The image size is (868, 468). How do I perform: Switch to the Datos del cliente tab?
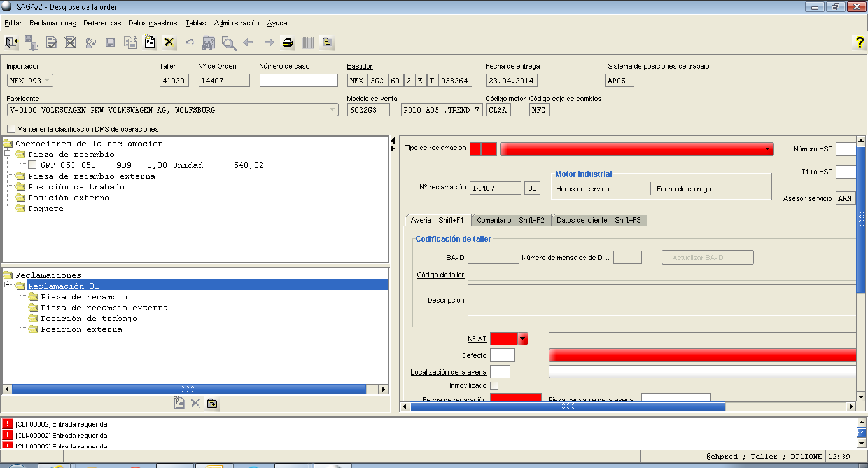(x=598, y=220)
